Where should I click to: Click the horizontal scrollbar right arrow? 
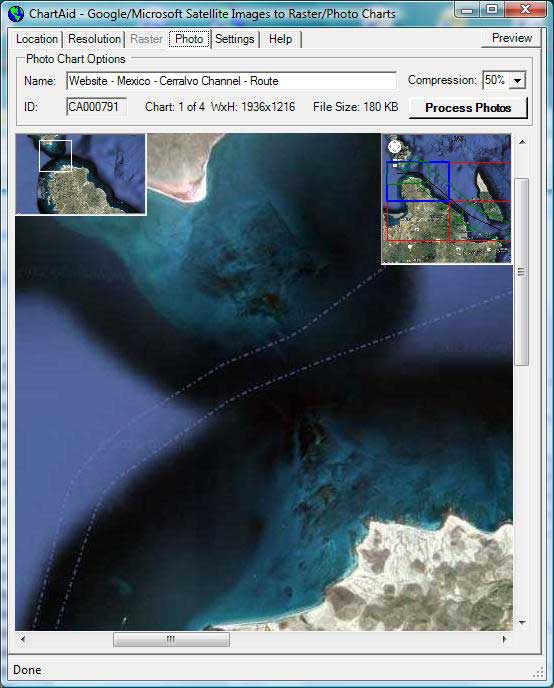coord(504,639)
